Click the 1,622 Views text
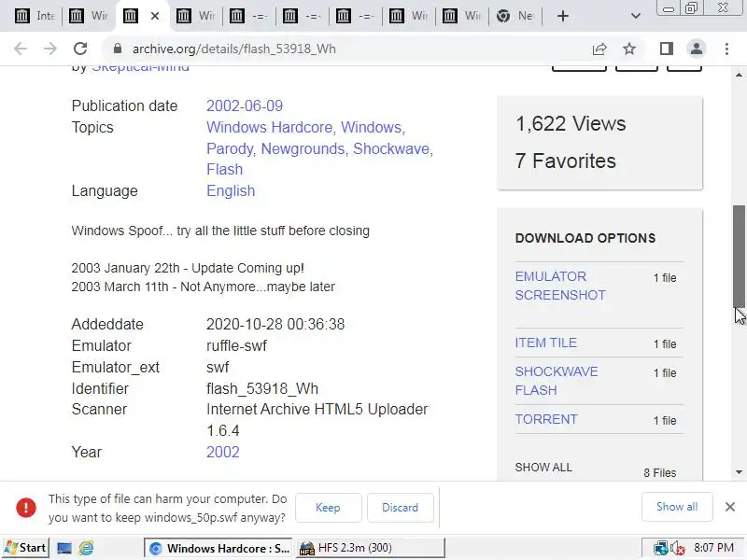This screenshot has width=747, height=560. click(x=571, y=124)
